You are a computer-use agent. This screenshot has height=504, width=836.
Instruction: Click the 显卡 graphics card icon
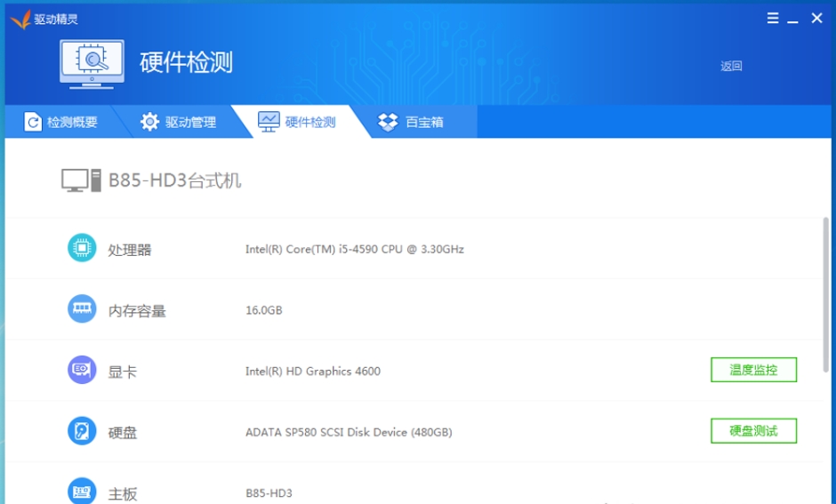pyautogui.click(x=82, y=370)
